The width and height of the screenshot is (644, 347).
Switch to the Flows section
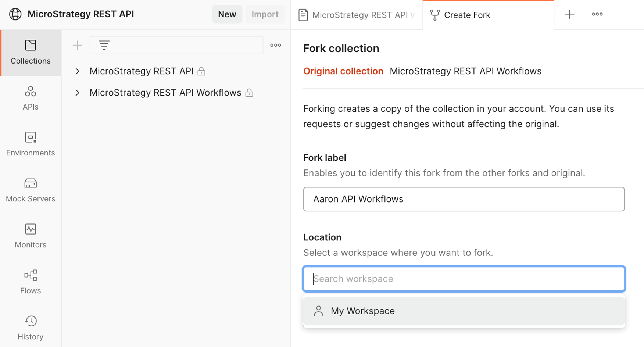[31, 281]
